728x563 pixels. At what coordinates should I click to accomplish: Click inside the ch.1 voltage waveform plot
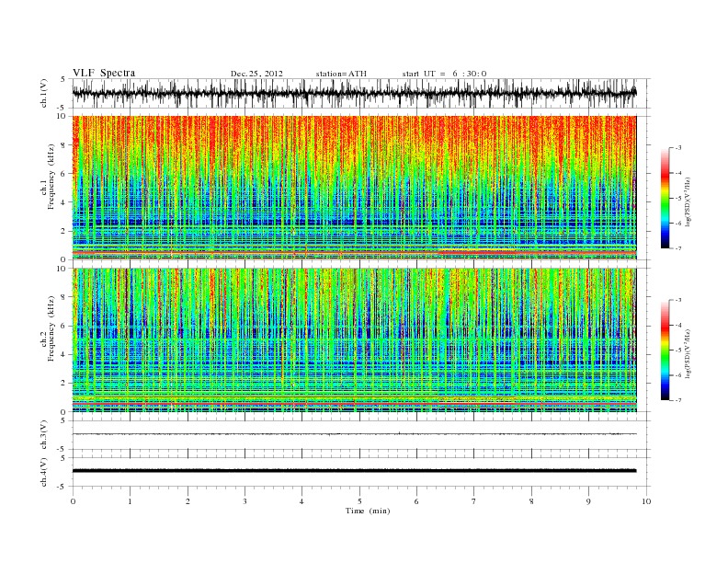[361, 93]
